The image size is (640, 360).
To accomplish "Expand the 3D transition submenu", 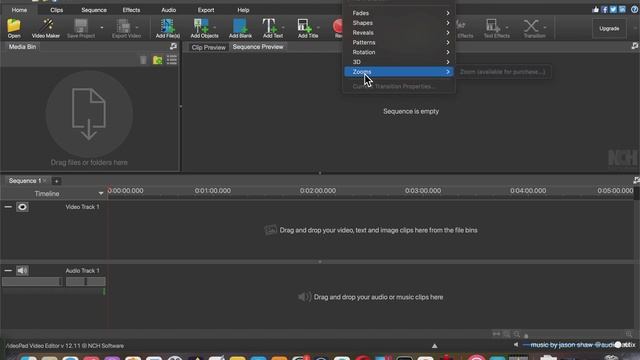I will click(x=399, y=62).
